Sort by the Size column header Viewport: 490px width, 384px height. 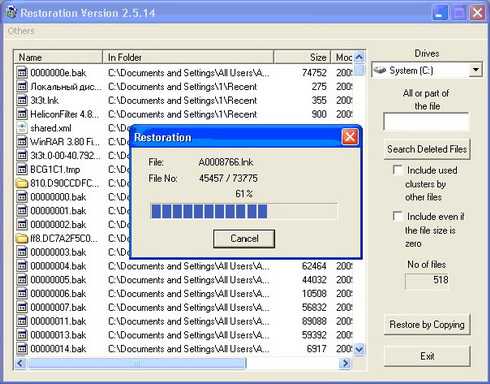302,57
